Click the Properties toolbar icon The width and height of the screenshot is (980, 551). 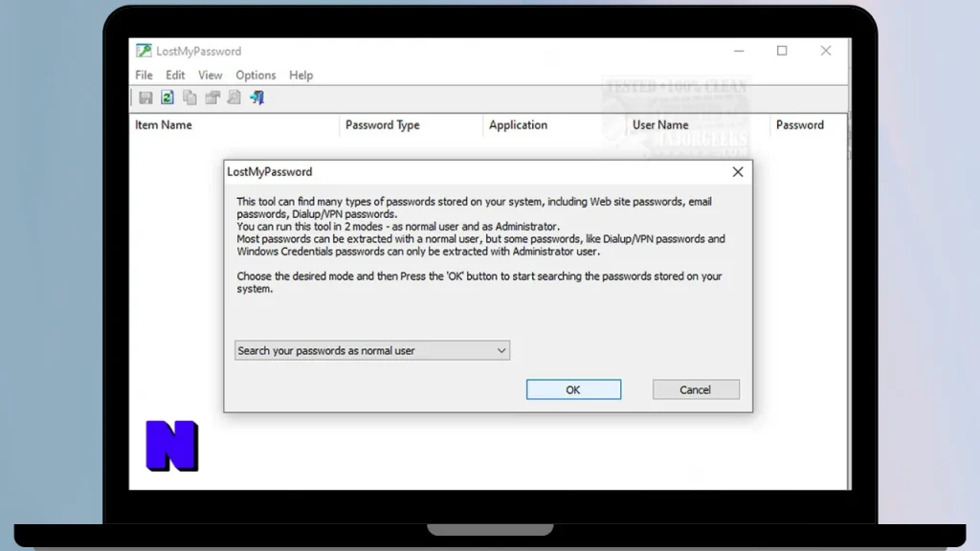[212, 98]
